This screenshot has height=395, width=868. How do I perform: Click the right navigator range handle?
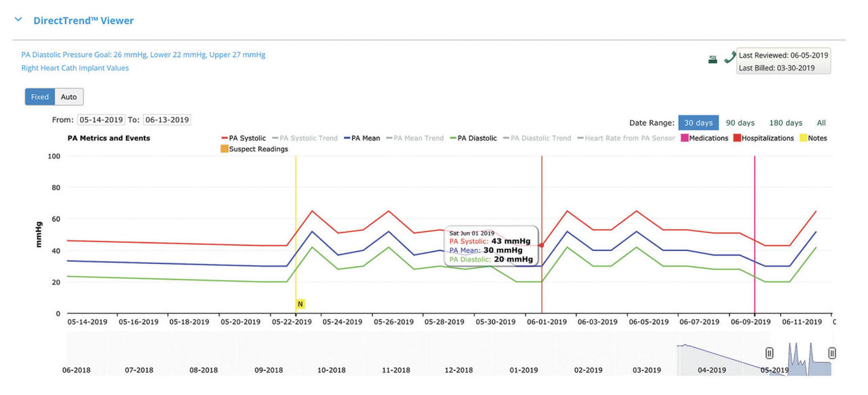(x=832, y=353)
